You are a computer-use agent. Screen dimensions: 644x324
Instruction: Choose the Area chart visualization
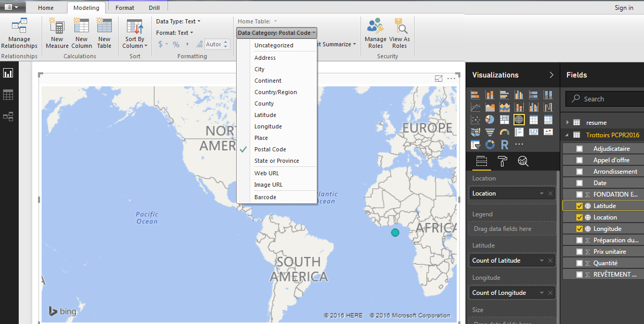click(x=490, y=107)
